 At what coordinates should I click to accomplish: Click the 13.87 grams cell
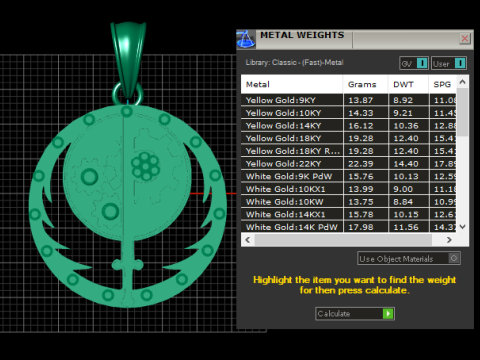(x=365, y=100)
